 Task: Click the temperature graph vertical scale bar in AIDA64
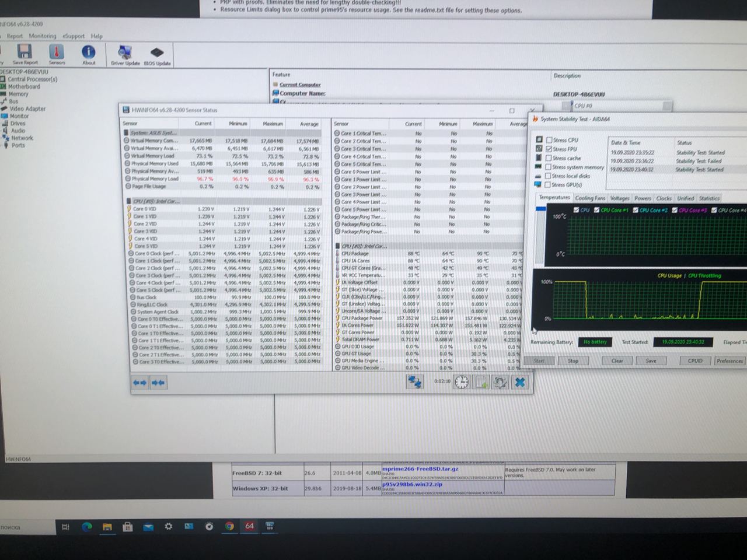(540, 235)
